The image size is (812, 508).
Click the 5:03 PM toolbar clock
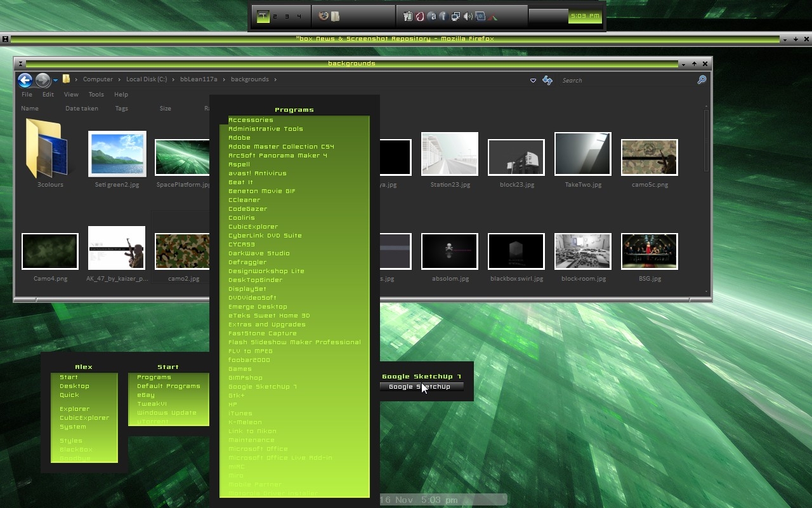pos(585,17)
